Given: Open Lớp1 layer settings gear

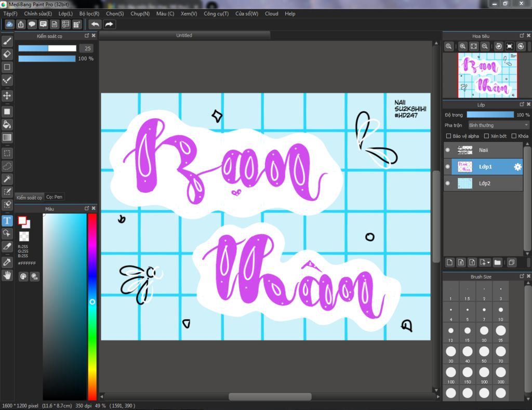Looking at the screenshot, I should click(517, 167).
